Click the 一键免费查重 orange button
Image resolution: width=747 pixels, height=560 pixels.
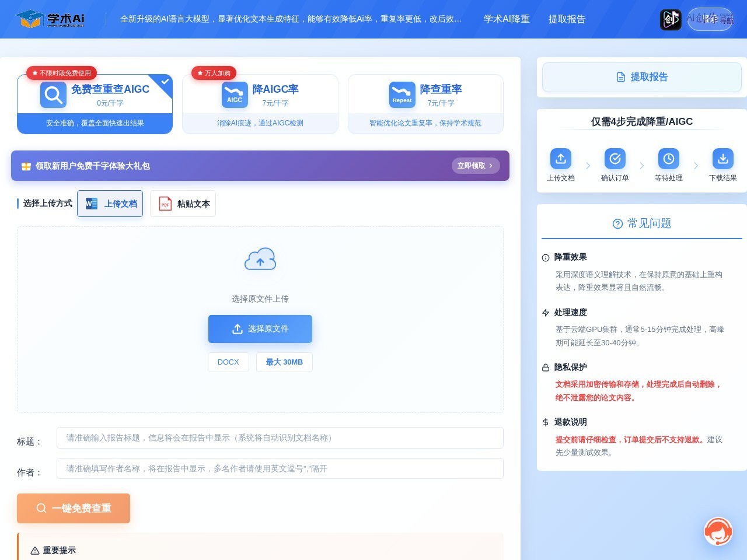click(74, 508)
